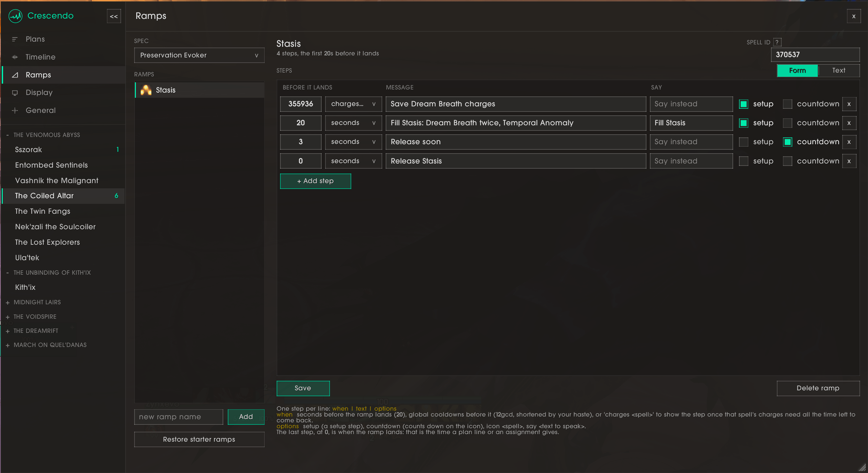The height and width of the screenshot is (473, 868).
Task: Disable countdown on the Release soon step
Action: click(787, 142)
